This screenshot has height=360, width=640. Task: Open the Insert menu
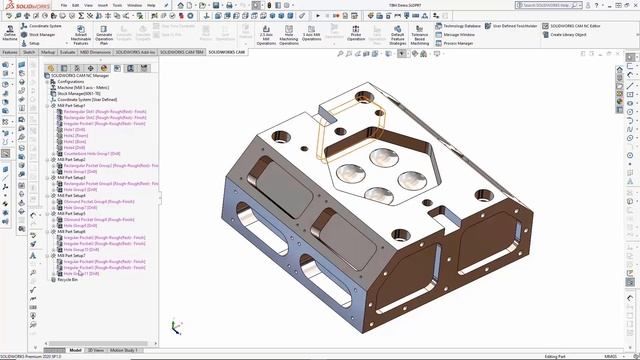(103, 5)
